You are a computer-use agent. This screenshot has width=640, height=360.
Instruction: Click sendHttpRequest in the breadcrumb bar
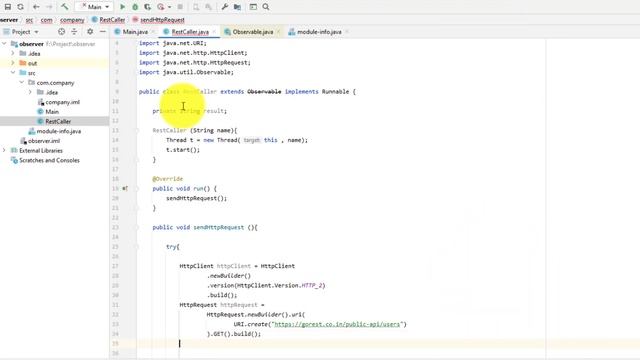[158, 20]
